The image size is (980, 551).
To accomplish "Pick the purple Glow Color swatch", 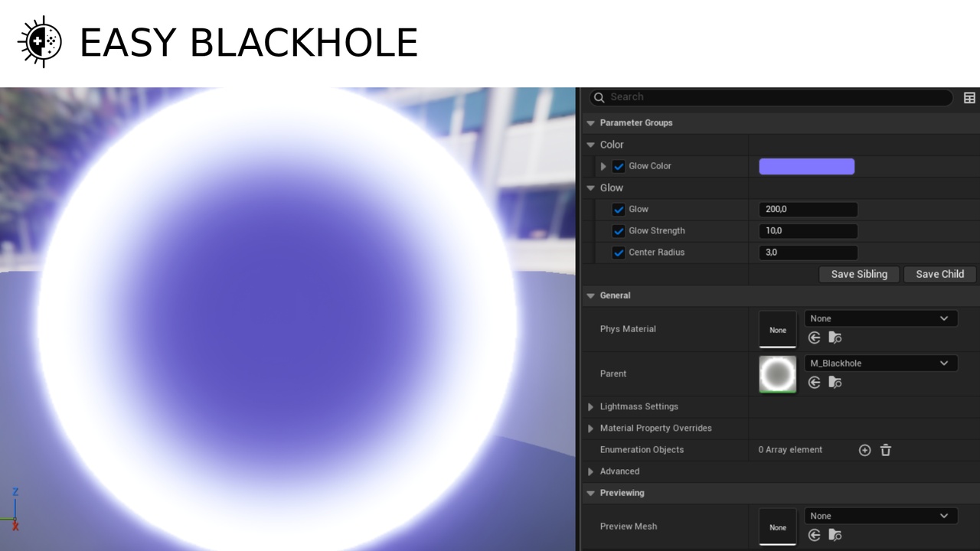I will [806, 166].
